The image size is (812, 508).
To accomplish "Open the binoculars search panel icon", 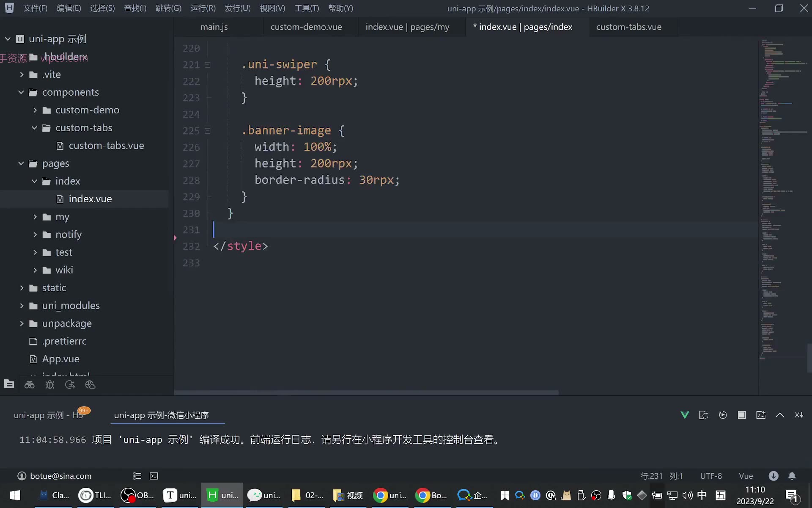I will [x=30, y=384].
